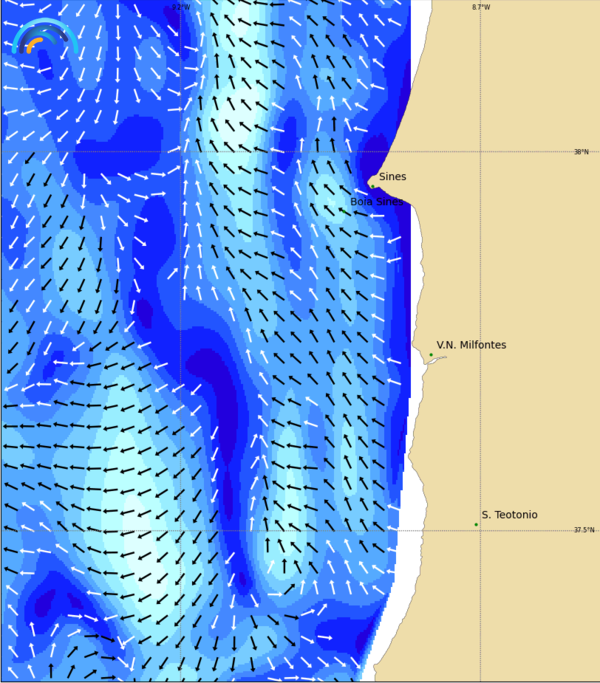This screenshot has height=683, width=600.
Task: Click the Boia Sines buoy label
Action: coord(376,201)
